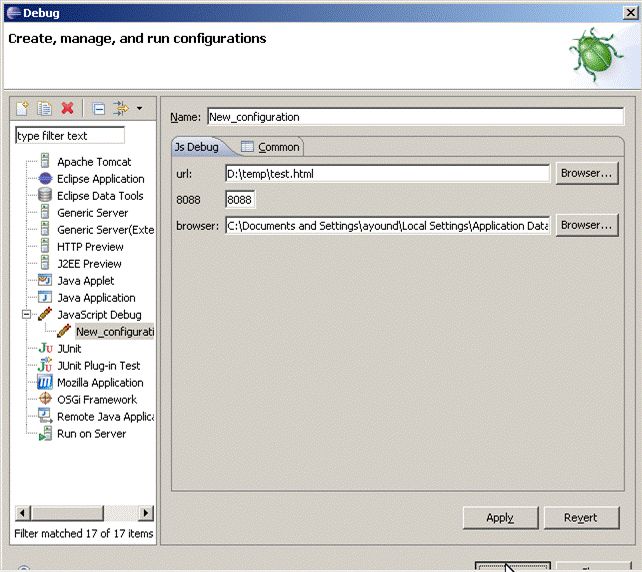Click the Generic Server(Exte icon
This screenshot has width=642, height=572.
click(x=45, y=230)
